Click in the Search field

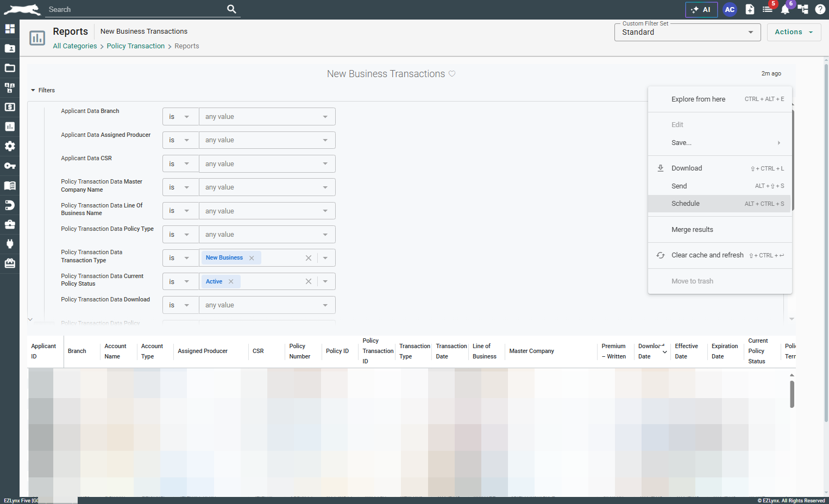coord(136,9)
